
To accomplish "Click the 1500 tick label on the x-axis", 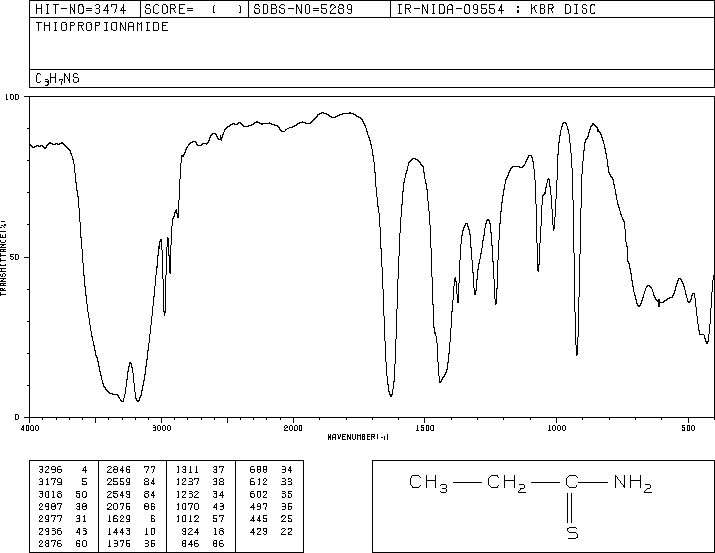I will click(x=425, y=428).
